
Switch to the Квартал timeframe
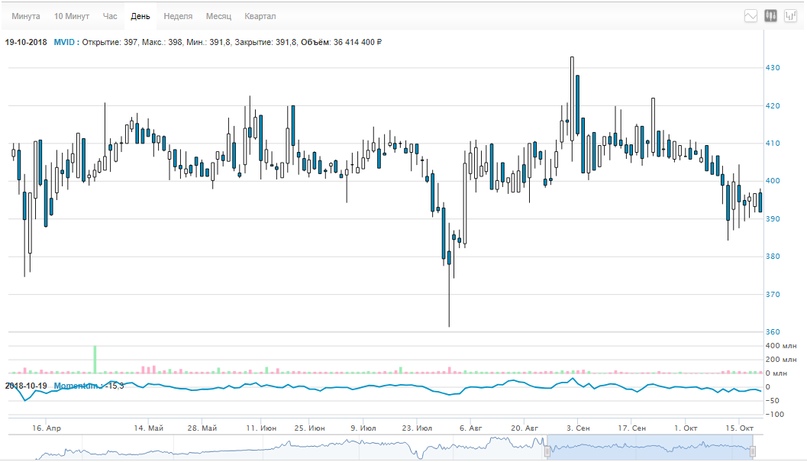pyautogui.click(x=260, y=17)
